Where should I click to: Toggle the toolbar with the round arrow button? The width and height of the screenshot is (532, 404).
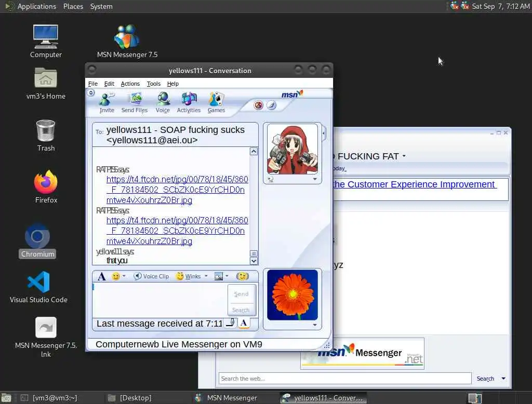91,92
